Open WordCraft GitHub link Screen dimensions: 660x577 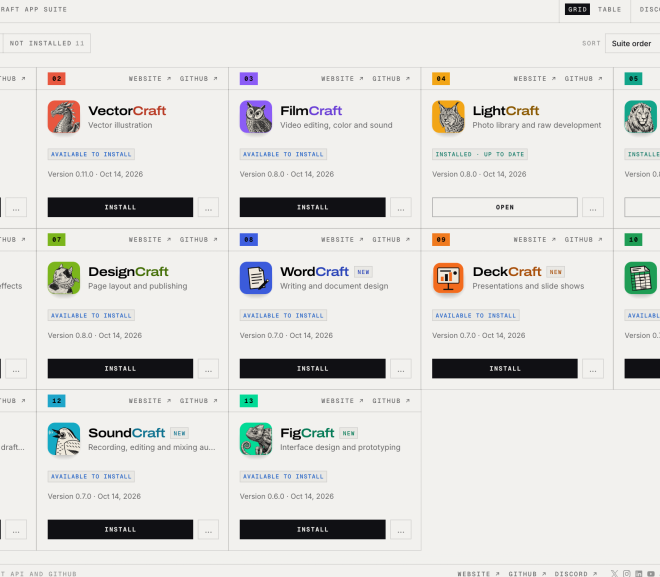click(x=391, y=239)
